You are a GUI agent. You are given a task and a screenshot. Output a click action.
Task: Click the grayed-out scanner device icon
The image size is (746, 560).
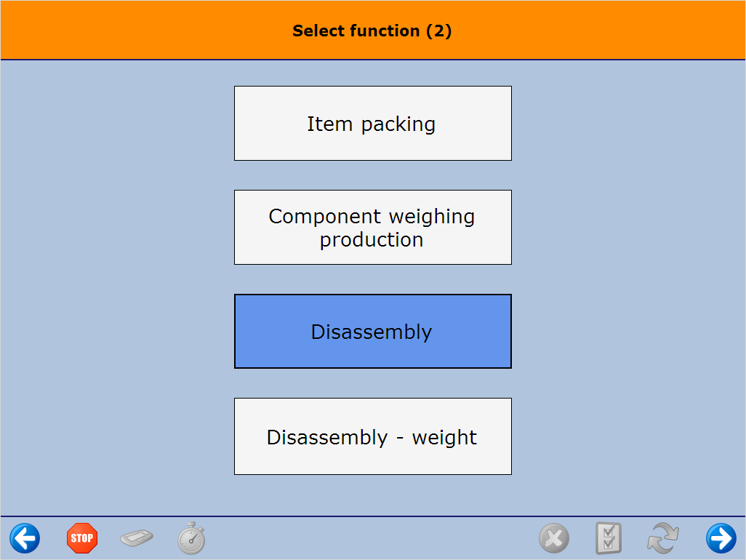coord(137,539)
